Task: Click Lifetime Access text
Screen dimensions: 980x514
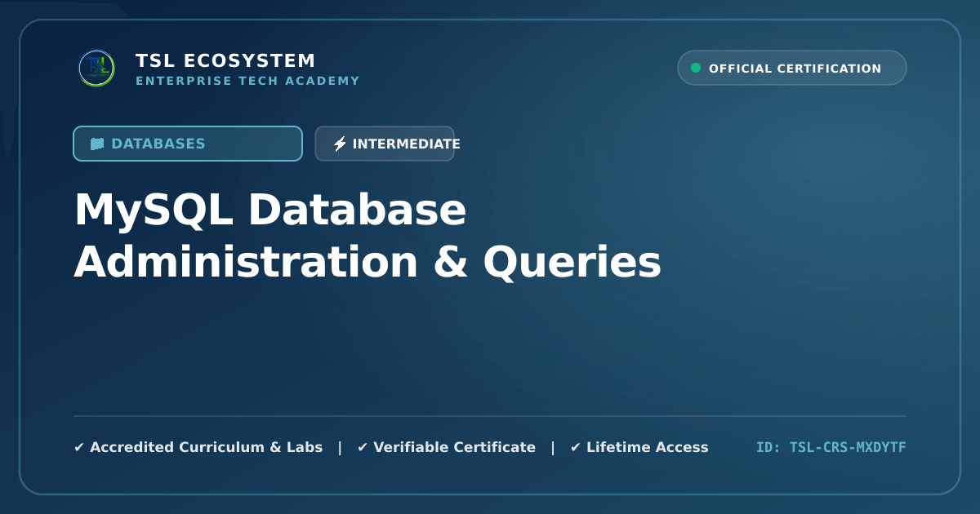Action: click(648, 447)
